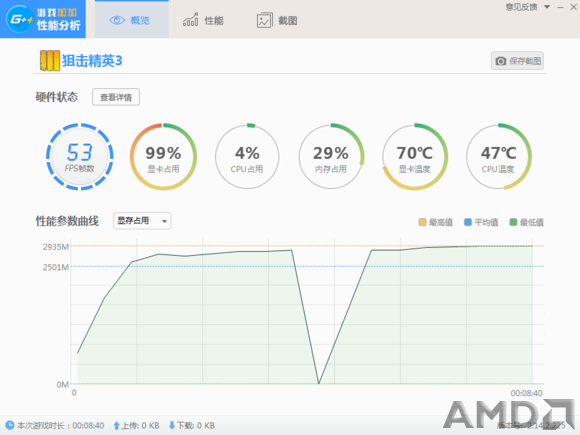
Task: Click the eye icon on 概览 tab
Action: [x=117, y=20]
